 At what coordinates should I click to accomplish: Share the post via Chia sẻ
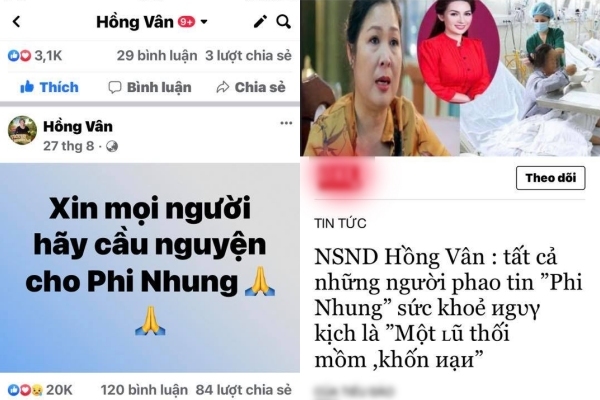(251, 87)
